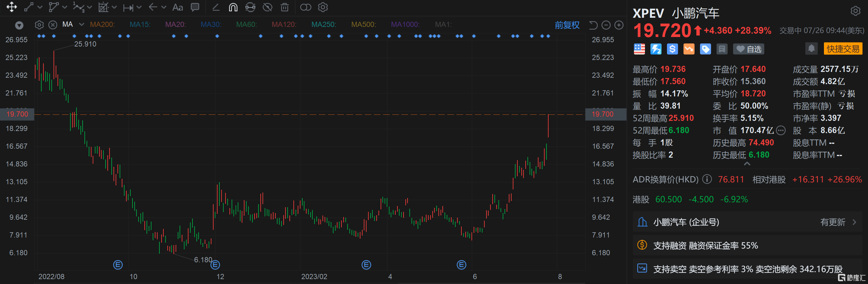Open drawing toolbar settings gear
This screenshot has height=284, width=868.
click(x=323, y=7)
